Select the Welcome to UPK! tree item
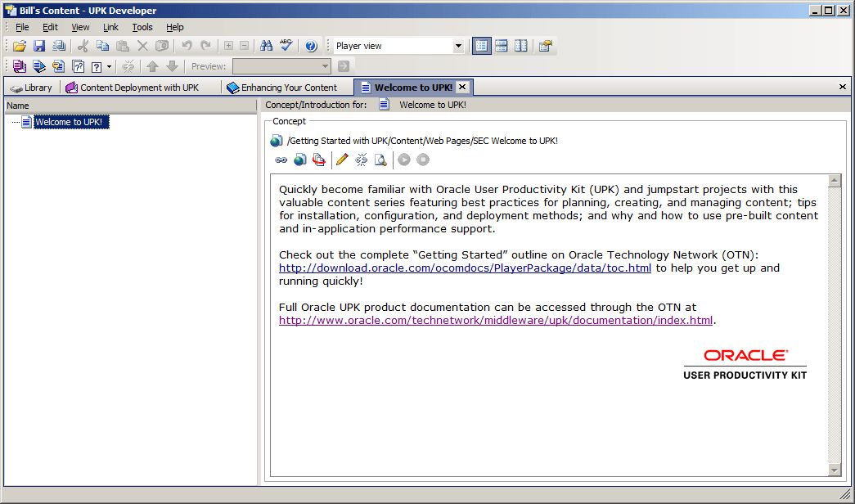The width and height of the screenshot is (855, 504). point(70,121)
